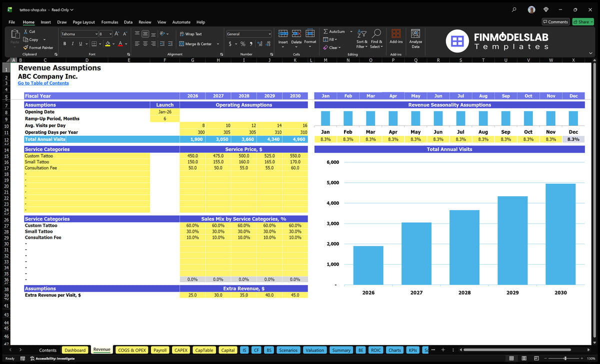Select the Jan-26 Opening Date cell
600x364 pixels.
(164, 112)
